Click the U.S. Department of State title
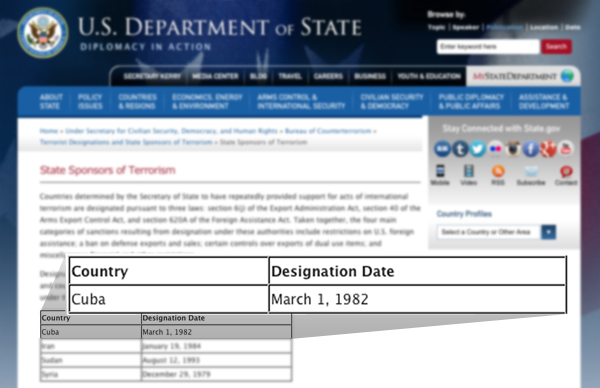The height and width of the screenshot is (388, 600). 220,27
